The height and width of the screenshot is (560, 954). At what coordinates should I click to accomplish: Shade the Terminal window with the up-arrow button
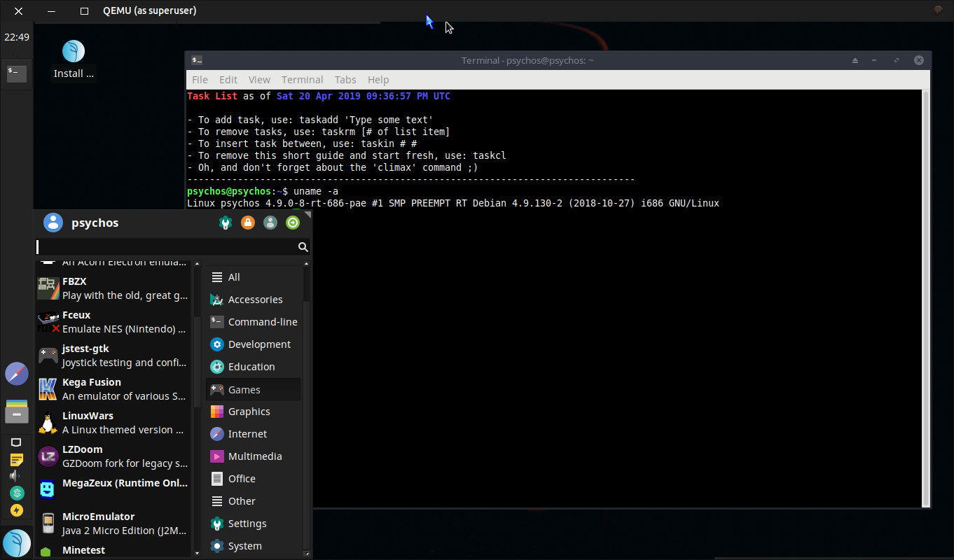coord(855,60)
